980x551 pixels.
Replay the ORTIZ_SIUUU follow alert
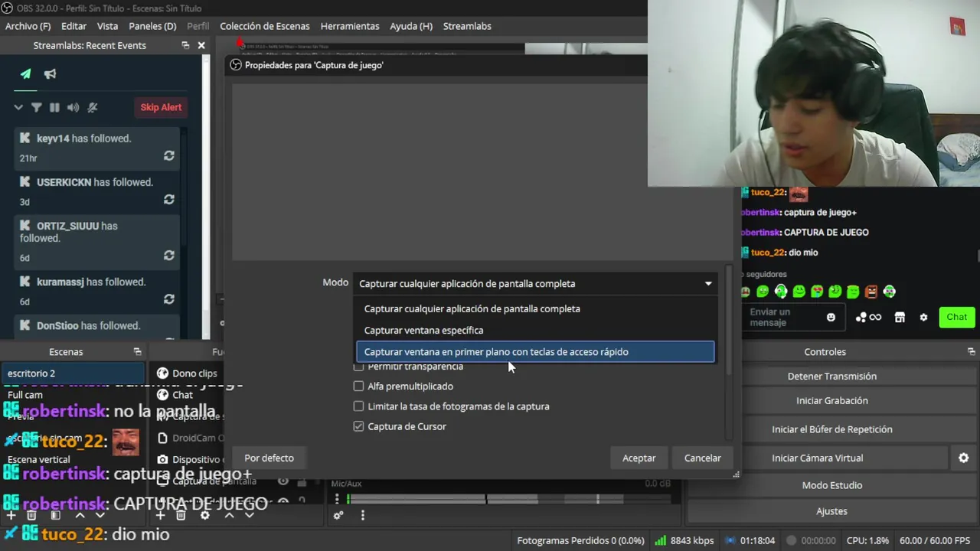click(x=168, y=255)
